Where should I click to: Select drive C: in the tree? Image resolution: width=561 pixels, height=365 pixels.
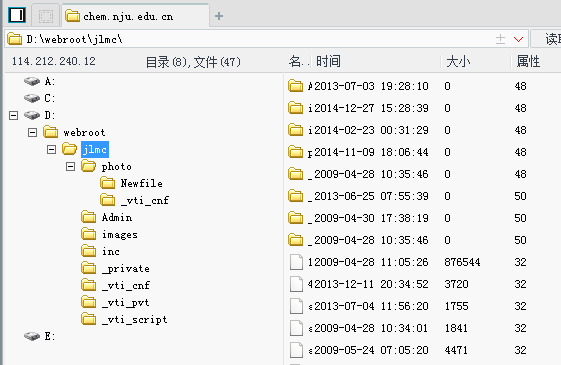[50, 98]
